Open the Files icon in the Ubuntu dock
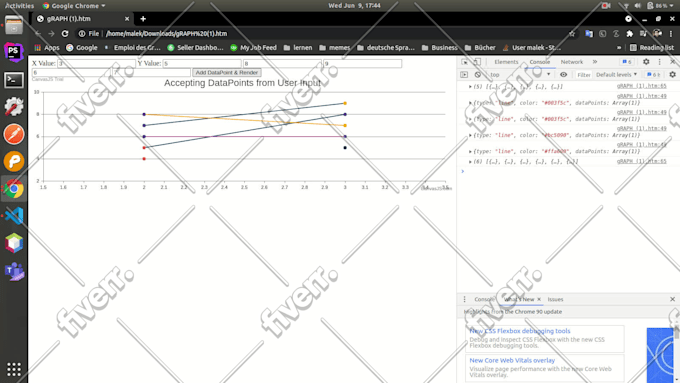The width and height of the screenshot is (680, 383). [14, 25]
